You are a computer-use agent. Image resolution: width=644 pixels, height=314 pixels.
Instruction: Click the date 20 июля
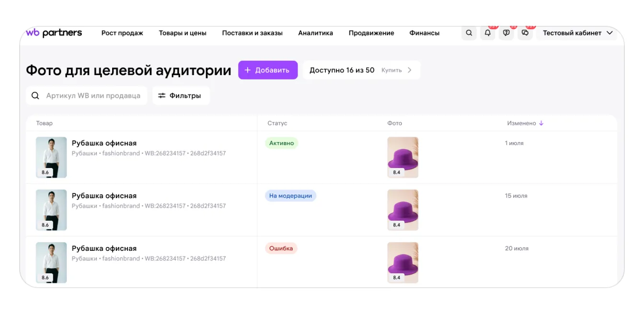point(517,248)
